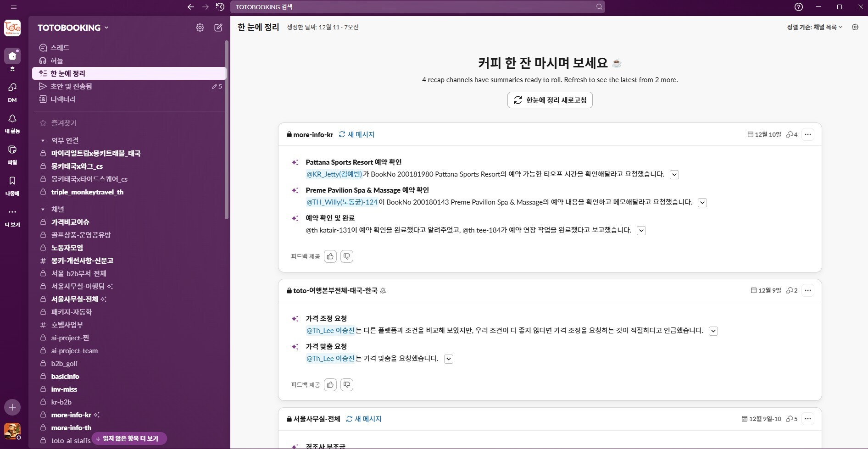Thumbs down feedback on toto-여행본부전체 card
The height and width of the screenshot is (449, 868).
tap(347, 385)
